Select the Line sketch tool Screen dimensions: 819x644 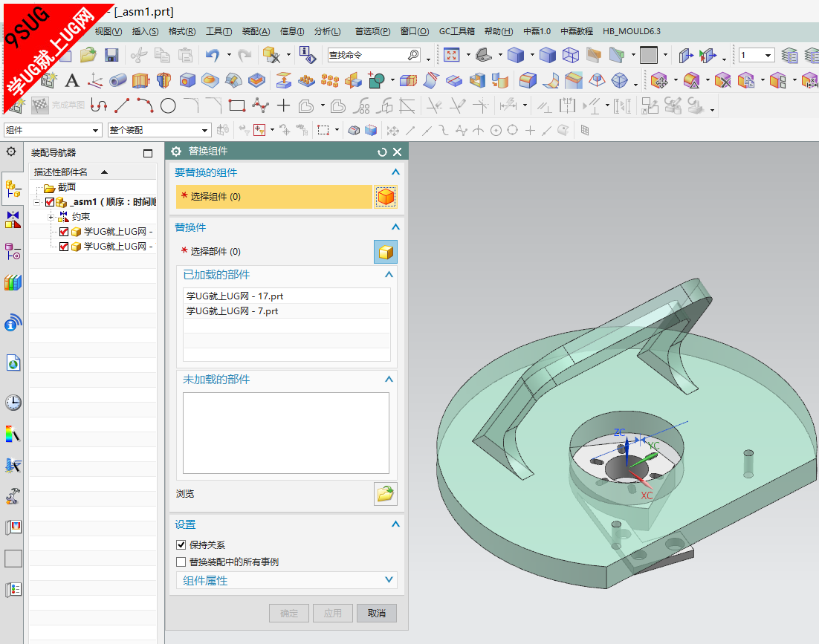122,105
